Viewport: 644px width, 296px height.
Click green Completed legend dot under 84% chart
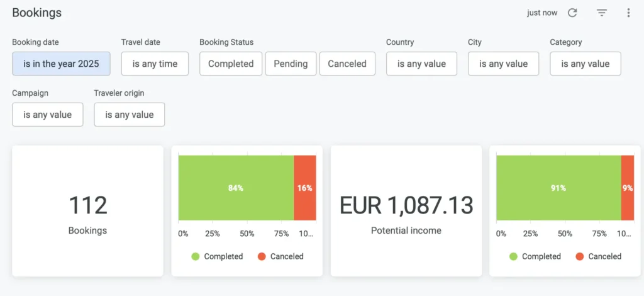(195, 256)
